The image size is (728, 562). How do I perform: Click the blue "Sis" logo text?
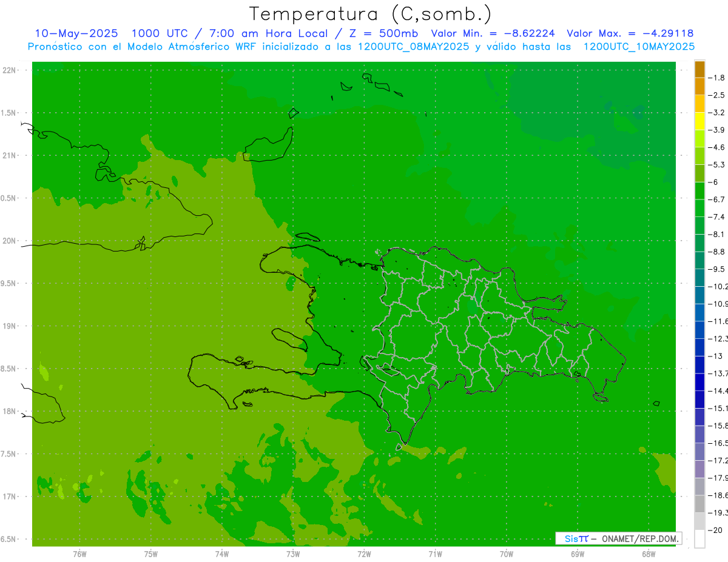coord(571,538)
